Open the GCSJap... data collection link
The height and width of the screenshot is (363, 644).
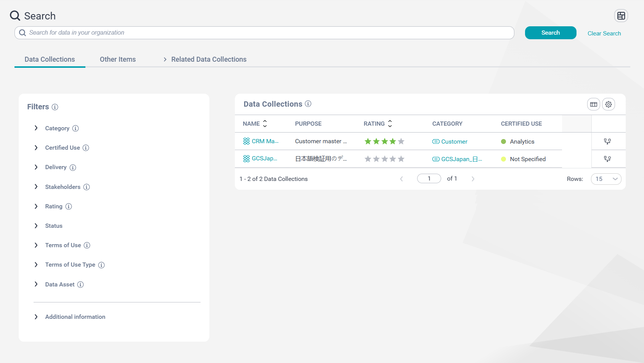264,158
